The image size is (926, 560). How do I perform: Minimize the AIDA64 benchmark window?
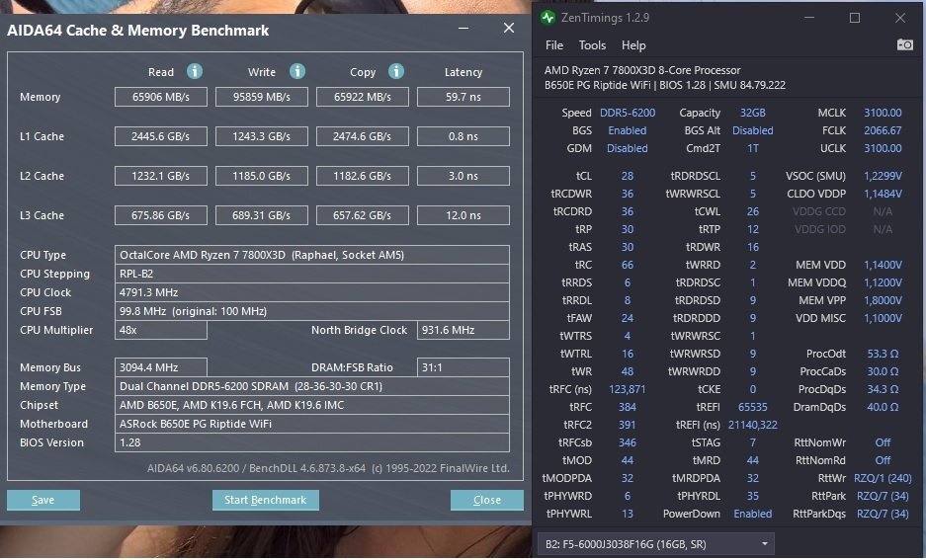pos(463,28)
